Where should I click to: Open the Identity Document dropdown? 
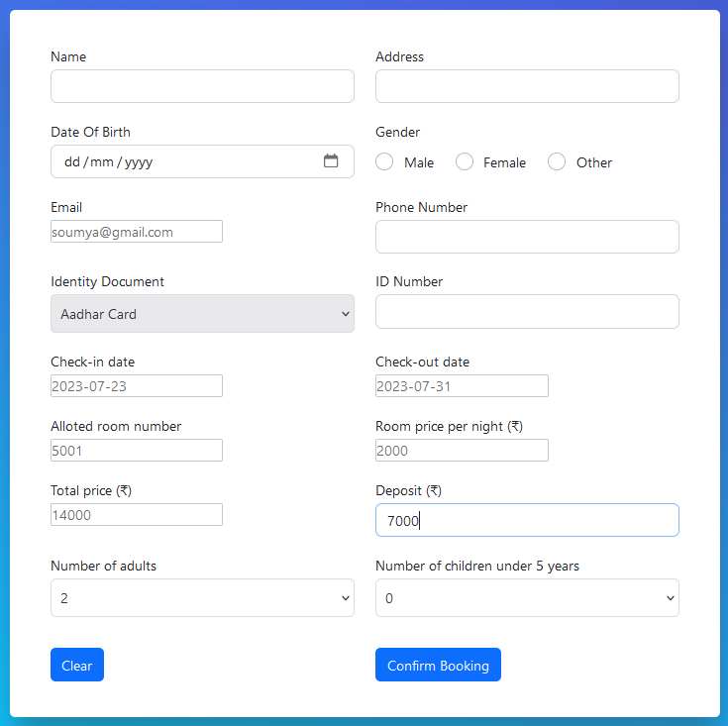(x=202, y=314)
